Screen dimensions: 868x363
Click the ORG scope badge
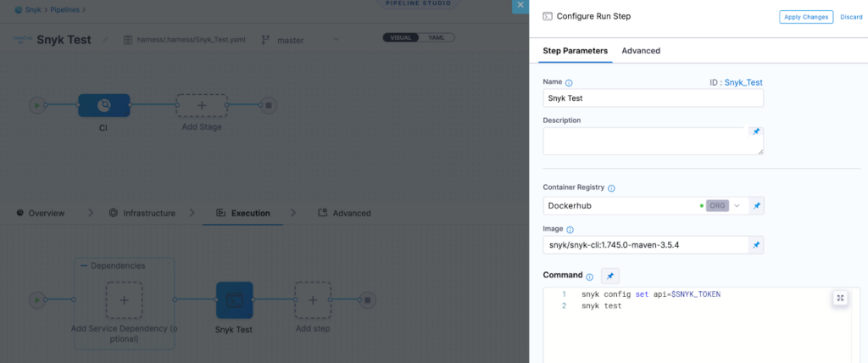[717, 205]
